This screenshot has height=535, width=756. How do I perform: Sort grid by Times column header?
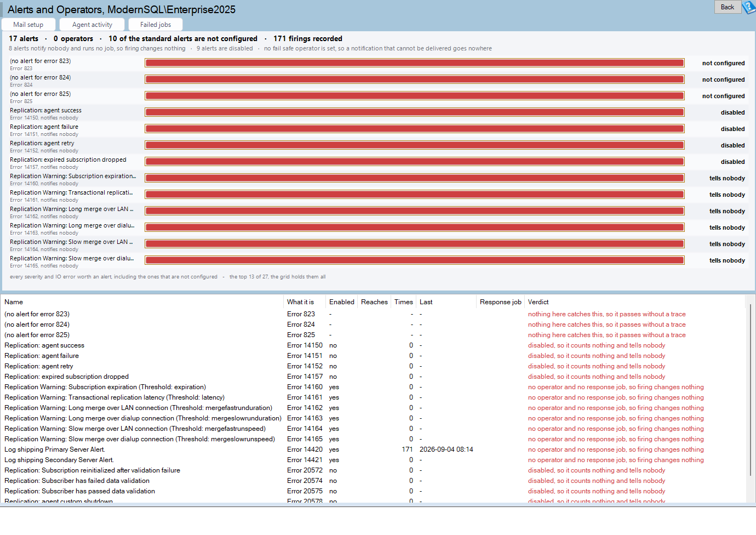pyautogui.click(x=404, y=302)
